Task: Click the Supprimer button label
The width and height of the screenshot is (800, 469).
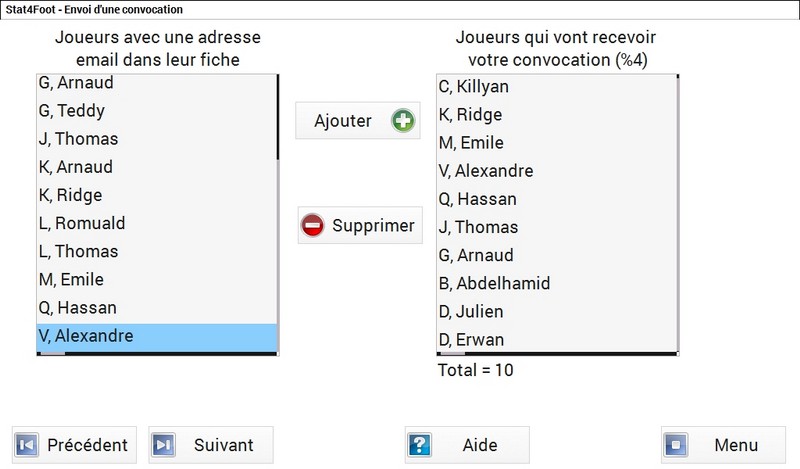Action: tap(373, 225)
